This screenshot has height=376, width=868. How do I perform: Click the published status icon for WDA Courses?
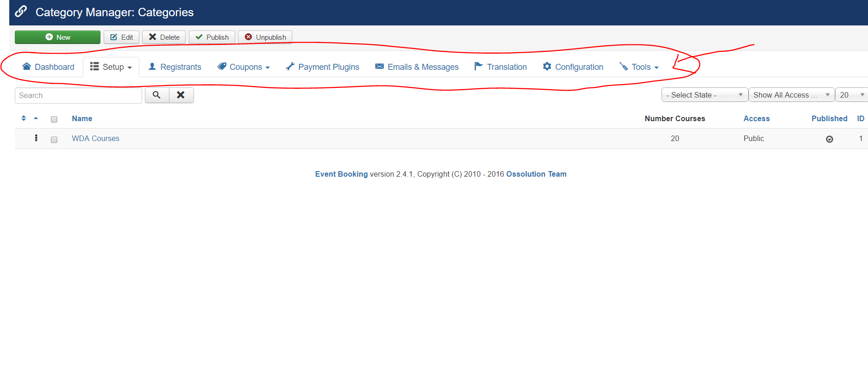tap(829, 139)
